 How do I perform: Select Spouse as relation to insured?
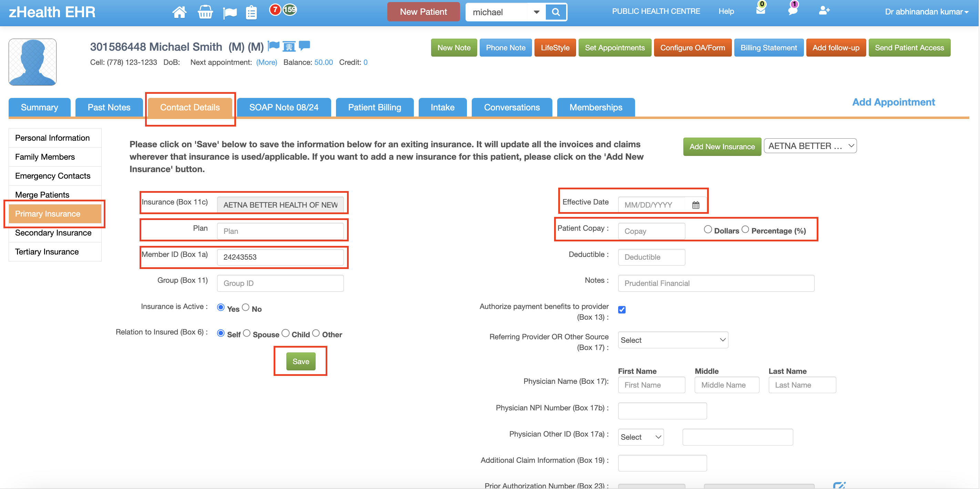click(246, 333)
